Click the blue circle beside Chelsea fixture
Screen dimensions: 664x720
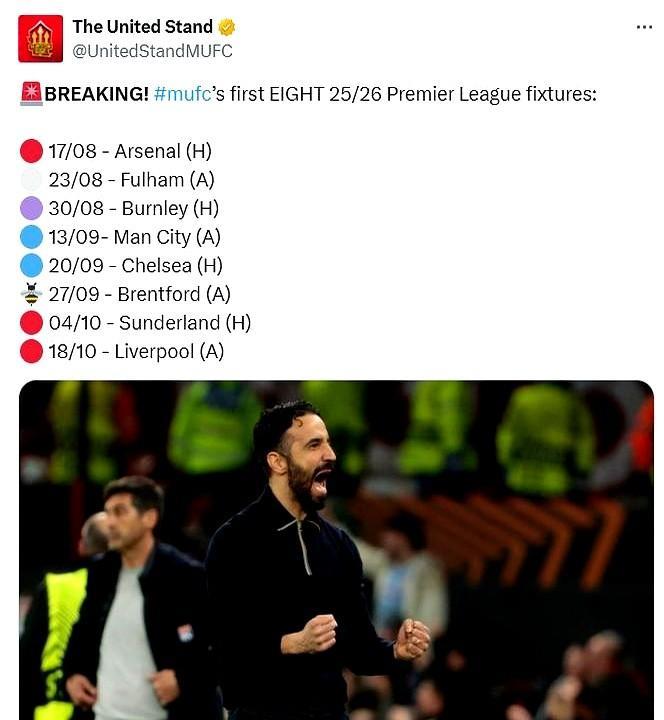tap(31, 265)
